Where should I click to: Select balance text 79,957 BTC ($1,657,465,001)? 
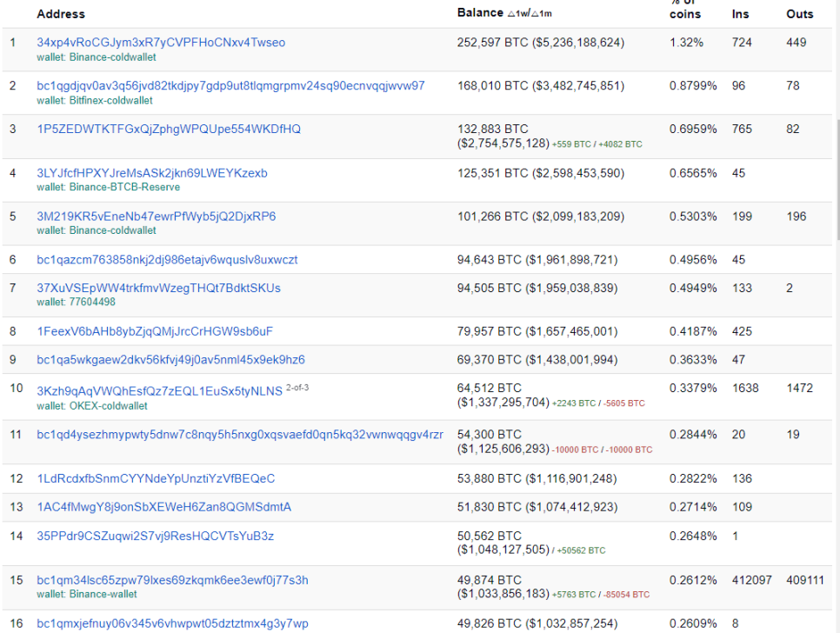coord(537,331)
